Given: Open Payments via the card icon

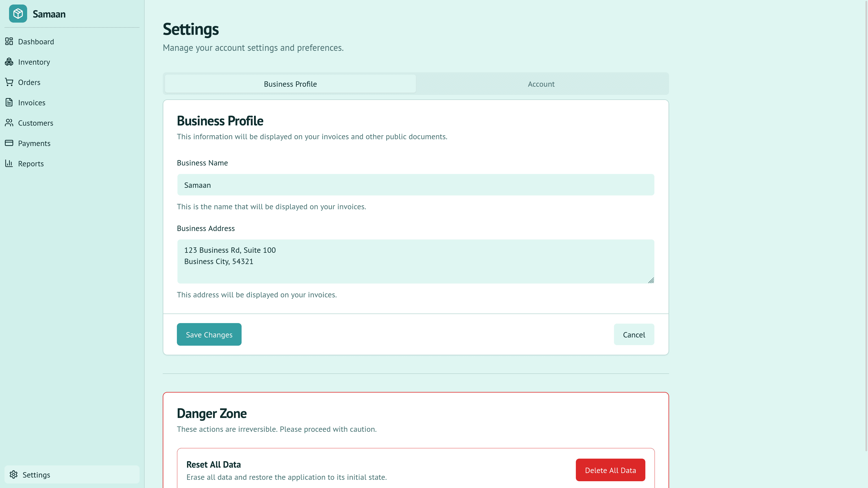Looking at the screenshot, I should point(9,143).
